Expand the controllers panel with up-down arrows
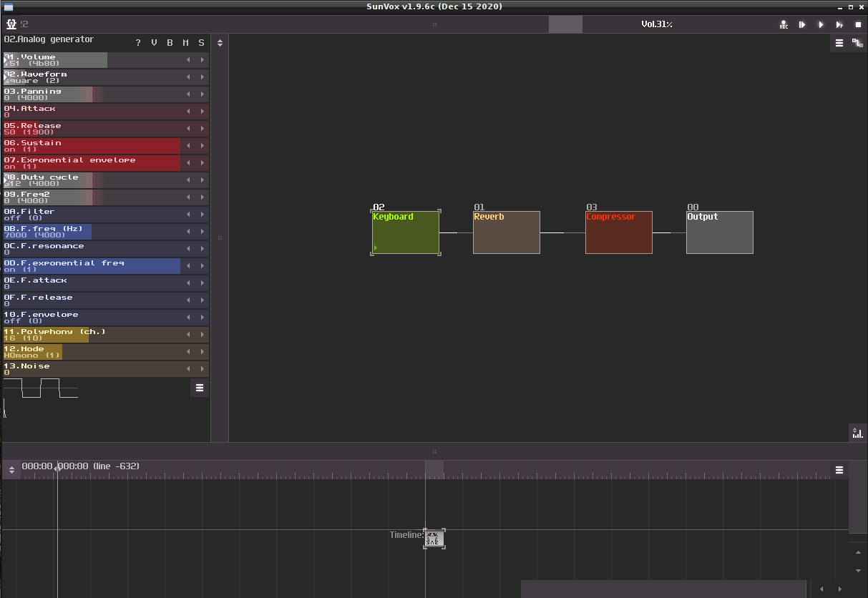This screenshot has width=868, height=598. point(220,43)
